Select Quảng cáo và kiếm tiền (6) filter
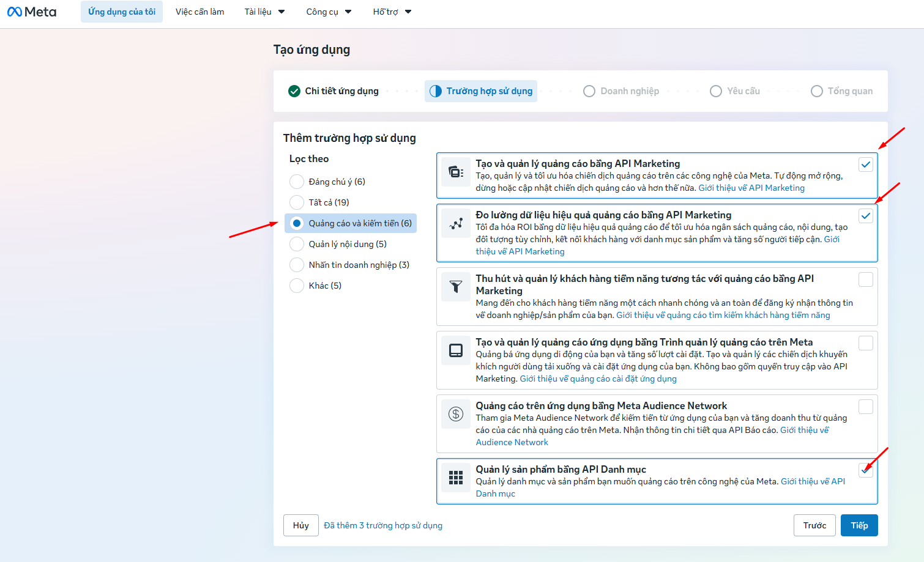The width and height of the screenshot is (924, 562). tap(297, 223)
